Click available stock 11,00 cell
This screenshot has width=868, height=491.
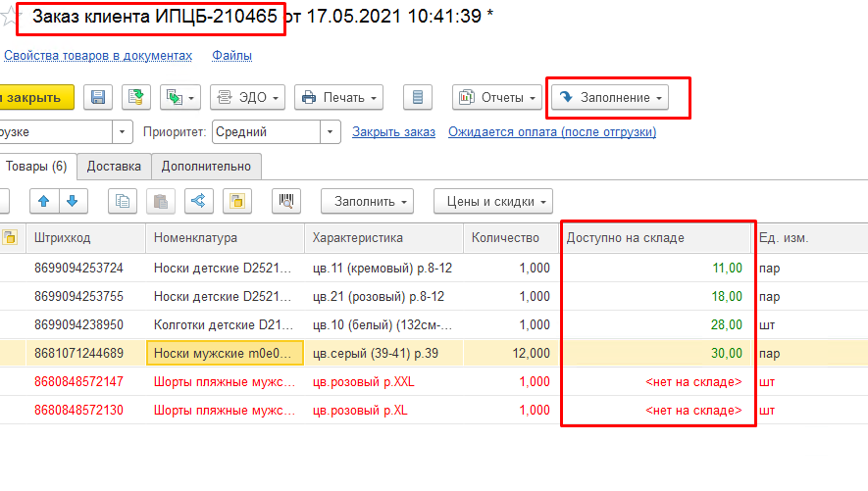(656, 269)
